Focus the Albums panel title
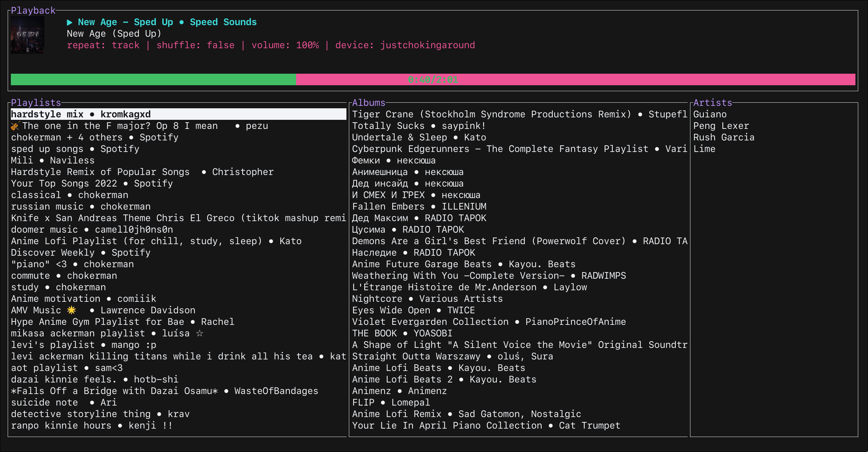Image resolution: width=868 pixels, height=452 pixels. 368,103
